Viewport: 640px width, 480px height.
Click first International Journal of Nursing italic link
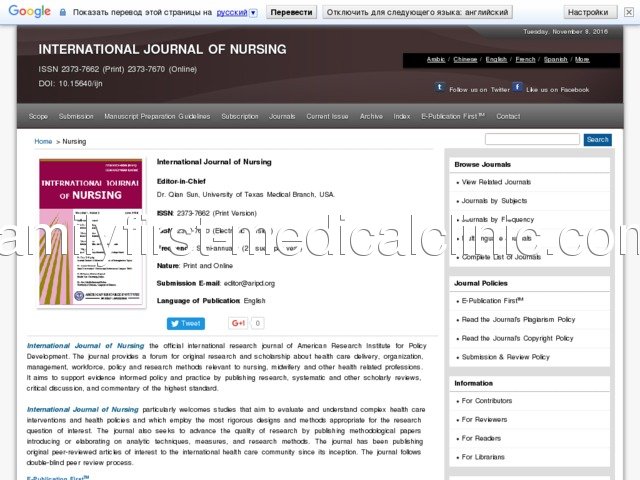point(85,346)
